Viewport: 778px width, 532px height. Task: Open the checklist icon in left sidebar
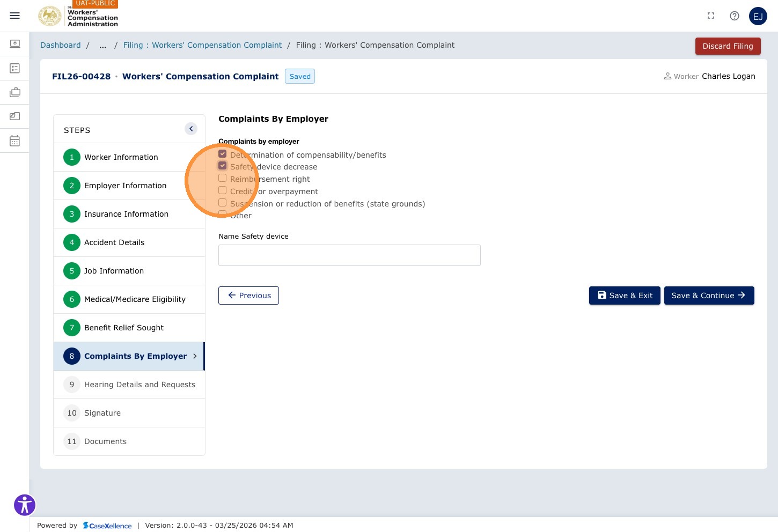click(x=15, y=68)
